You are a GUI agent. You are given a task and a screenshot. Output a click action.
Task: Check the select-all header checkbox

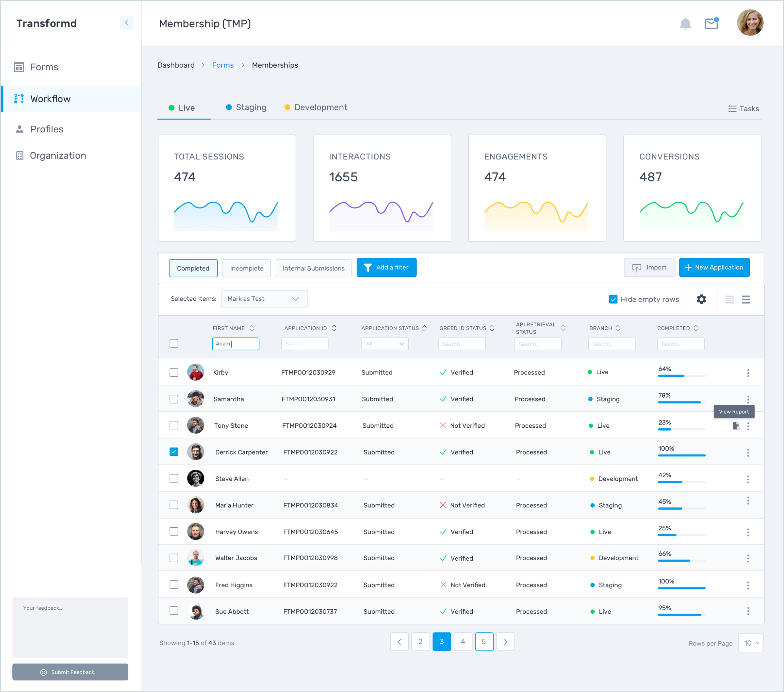coord(174,343)
